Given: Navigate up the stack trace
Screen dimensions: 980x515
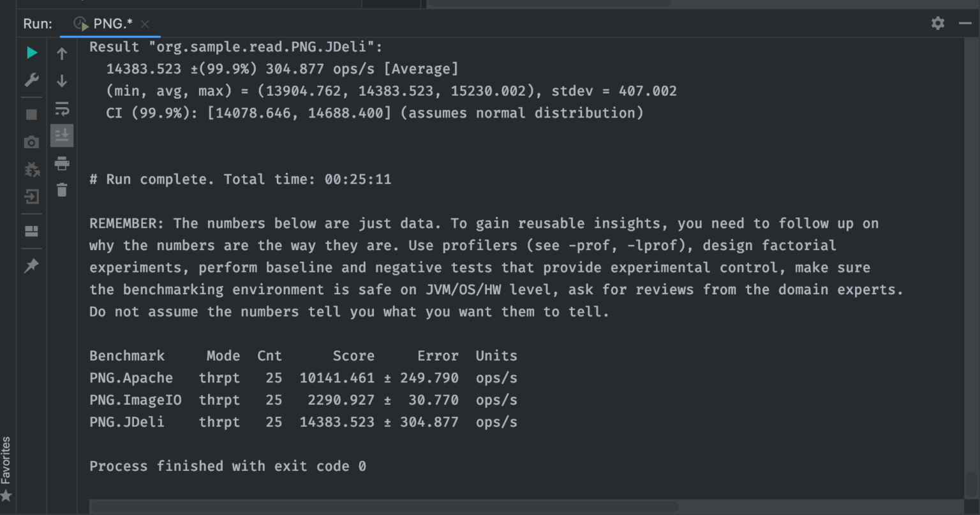Looking at the screenshot, I should pos(62,54).
